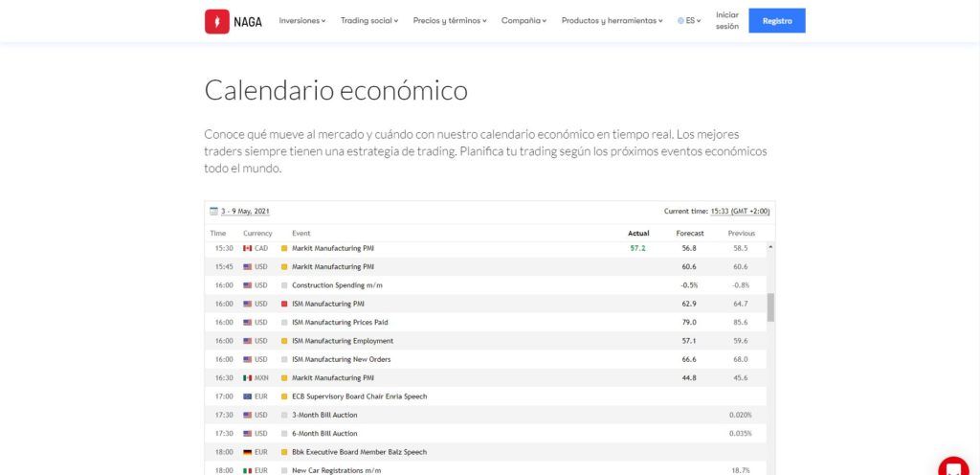
Task: Click the Event column header
Action: pos(301,233)
